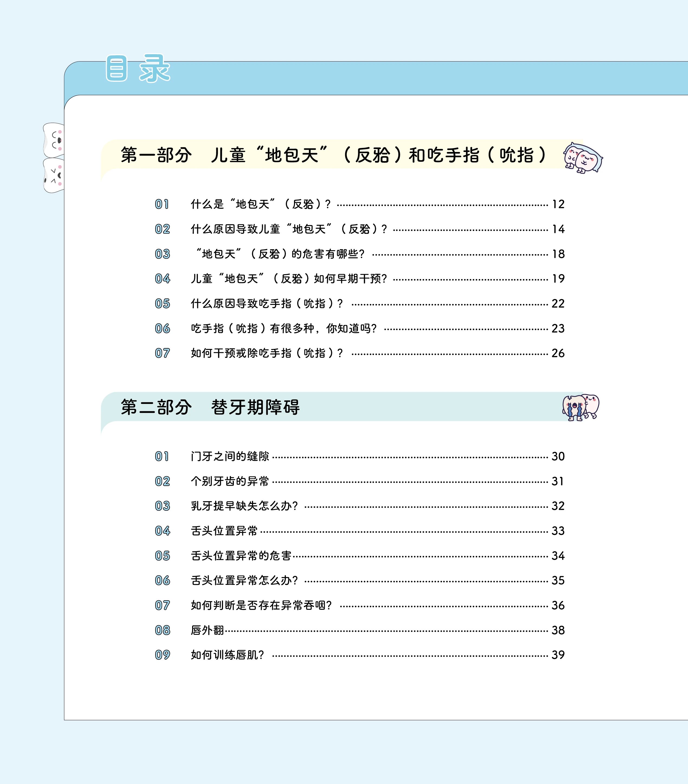Click page number 34 for 舌头位置异常的危害

pyautogui.click(x=558, y=556)
